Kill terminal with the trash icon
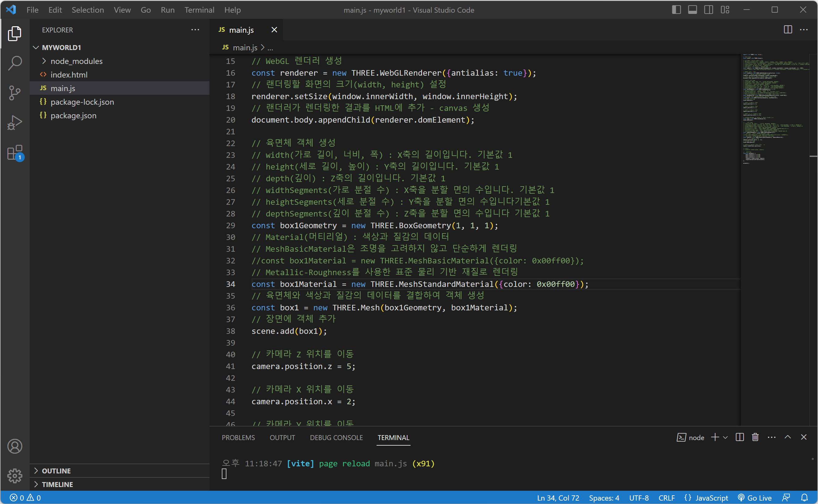This screenshot has height=504, width=818. tap(755, 437)
